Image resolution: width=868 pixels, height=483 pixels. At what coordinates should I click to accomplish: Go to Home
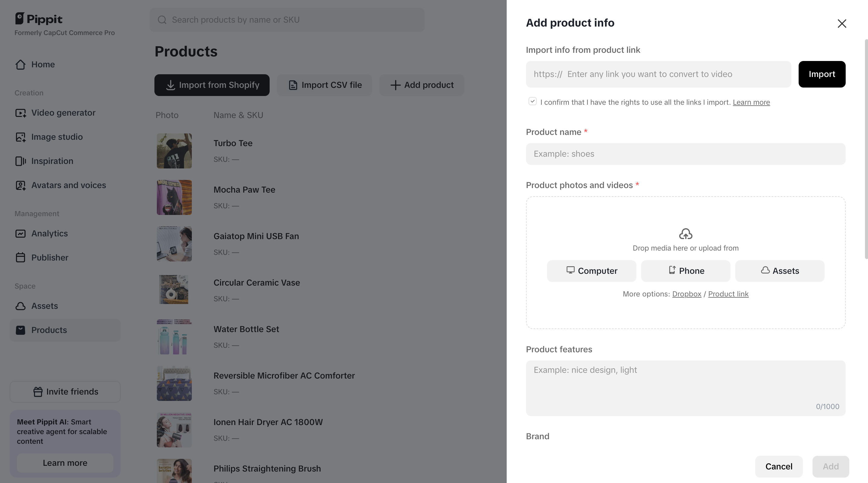click(x=43, y=64)
